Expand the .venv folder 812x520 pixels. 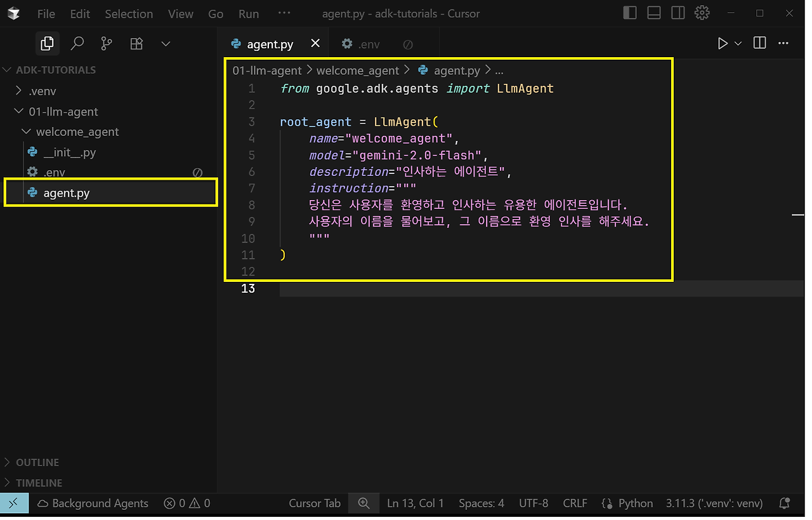click(x=43, y=91)
